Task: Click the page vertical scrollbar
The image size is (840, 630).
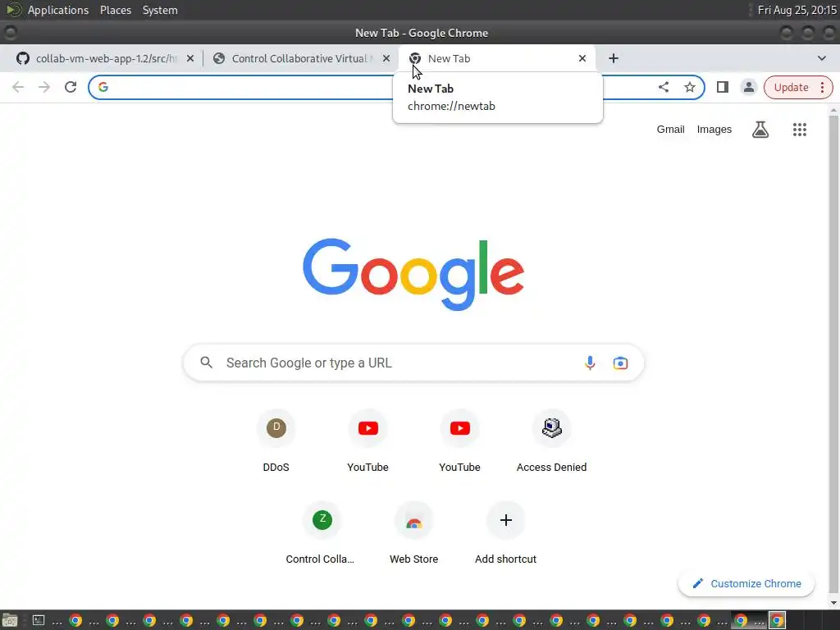Action: tap(833, 354)
